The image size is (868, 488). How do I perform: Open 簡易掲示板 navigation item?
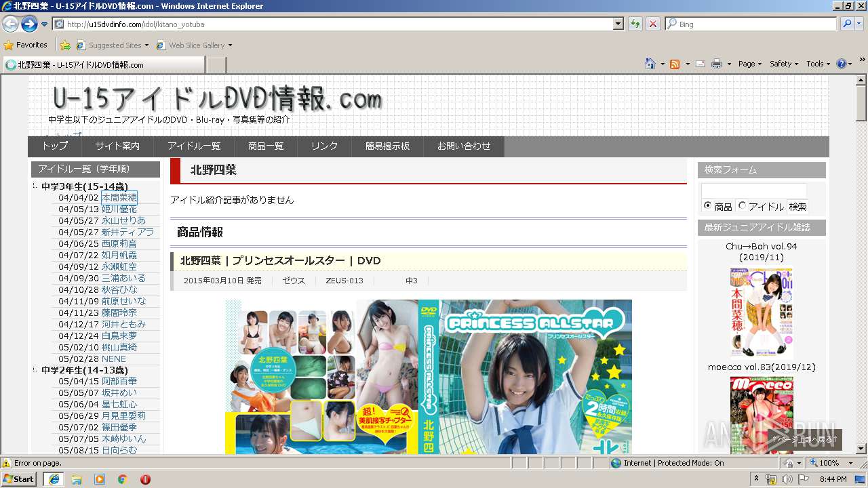coord(387,146)
